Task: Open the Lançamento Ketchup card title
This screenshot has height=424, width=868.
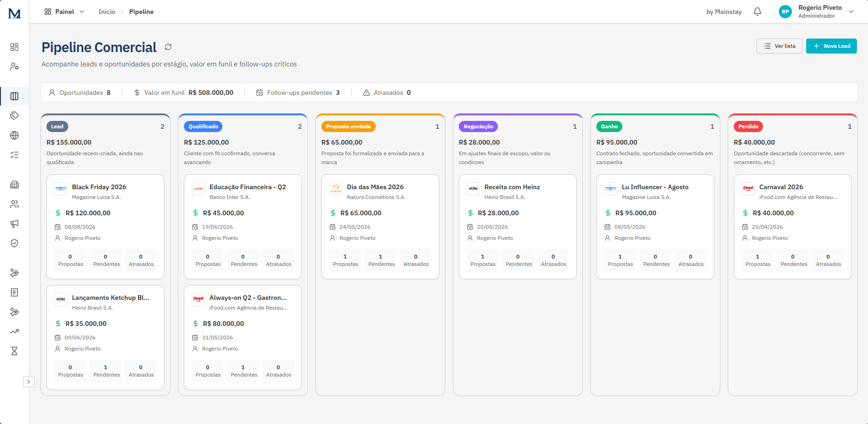Action: tap(111, 298)
